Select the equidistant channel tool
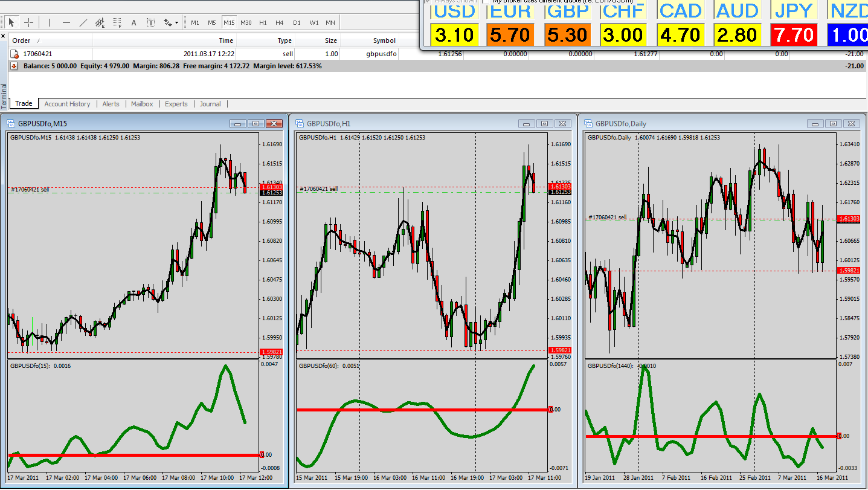 click(x=100, y=22)
